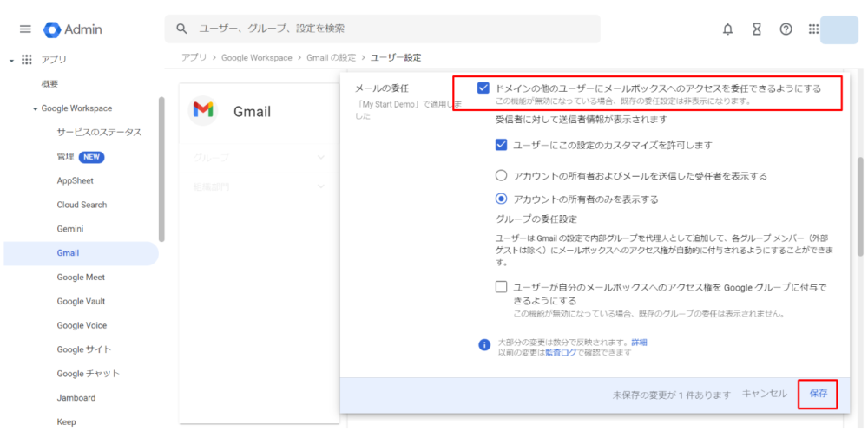Click 未保存の変更が 1 件あります text

pos(672,395)
